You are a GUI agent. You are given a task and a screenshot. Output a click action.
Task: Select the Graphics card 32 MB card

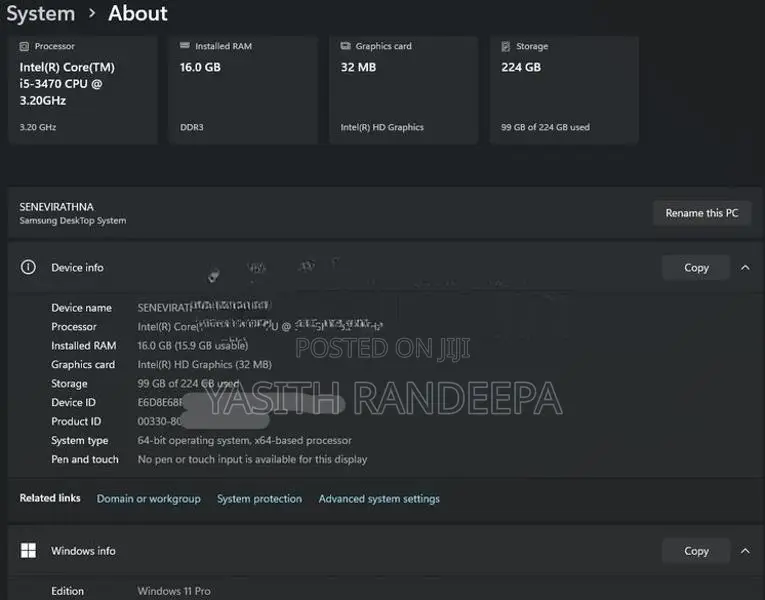[x=404, y=90]
